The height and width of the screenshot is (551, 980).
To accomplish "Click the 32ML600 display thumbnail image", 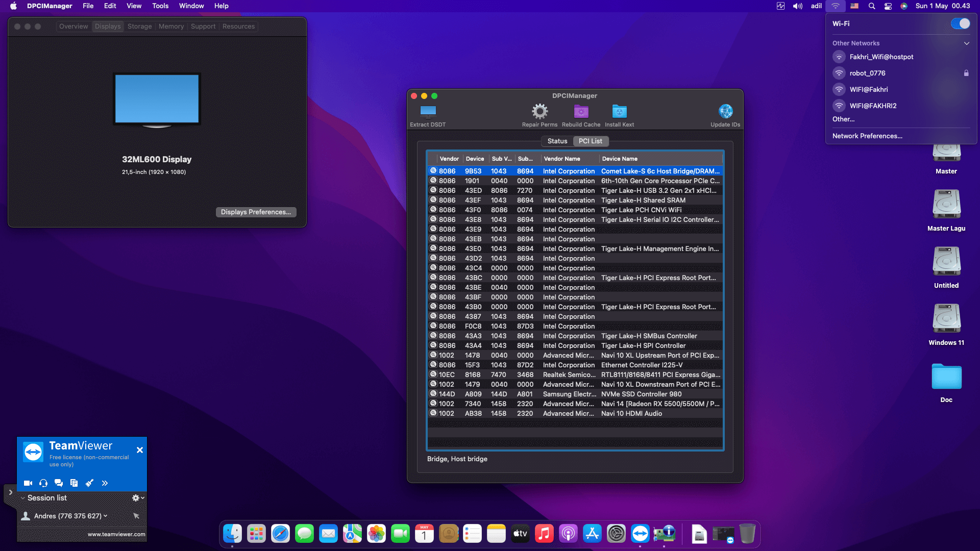I will point(157,100).
